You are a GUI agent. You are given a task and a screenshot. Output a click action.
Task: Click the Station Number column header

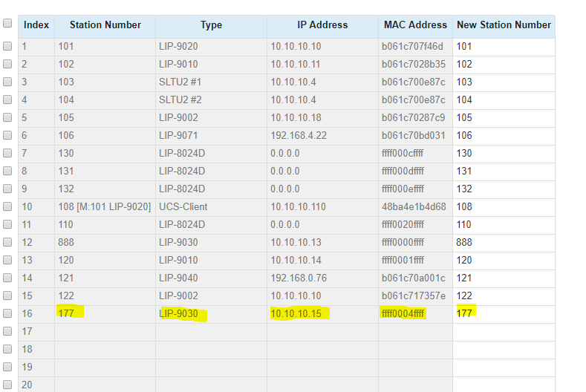pos(105,25)
